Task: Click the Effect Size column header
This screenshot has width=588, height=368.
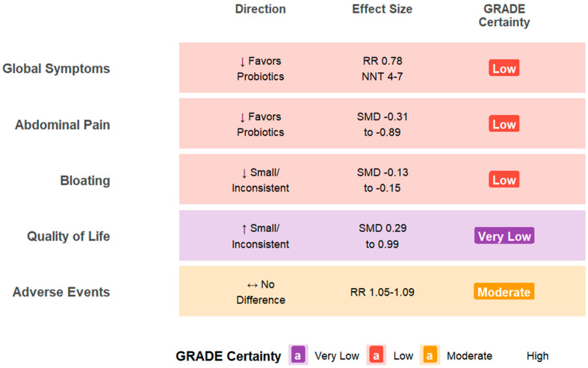Action: (x=382, y=9)
